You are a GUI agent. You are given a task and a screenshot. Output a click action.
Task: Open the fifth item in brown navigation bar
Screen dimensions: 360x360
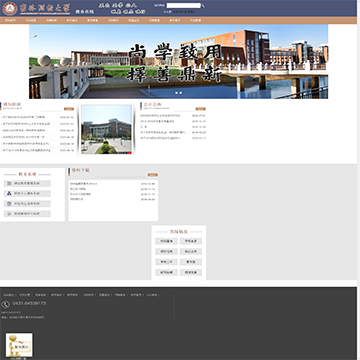pos(92,20)
